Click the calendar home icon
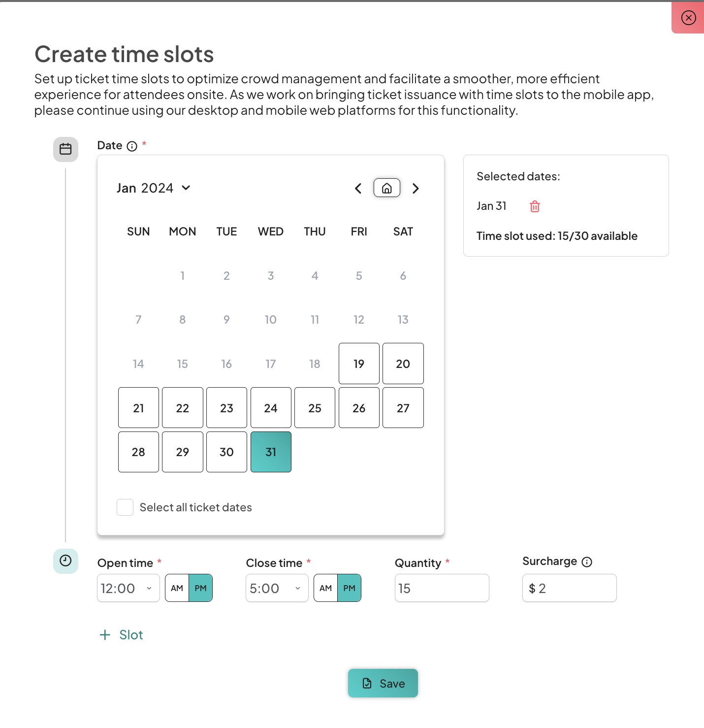The image size is (704, 728). tap(386, 188)
